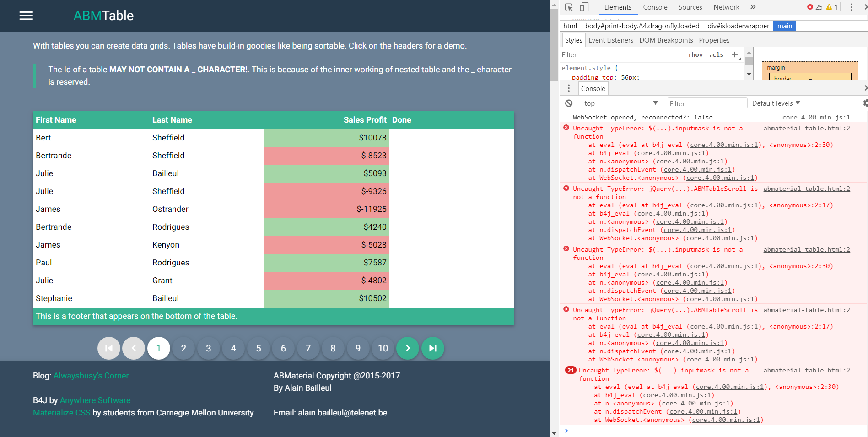Click the $7587 sales profit cell

pos(327,263)
